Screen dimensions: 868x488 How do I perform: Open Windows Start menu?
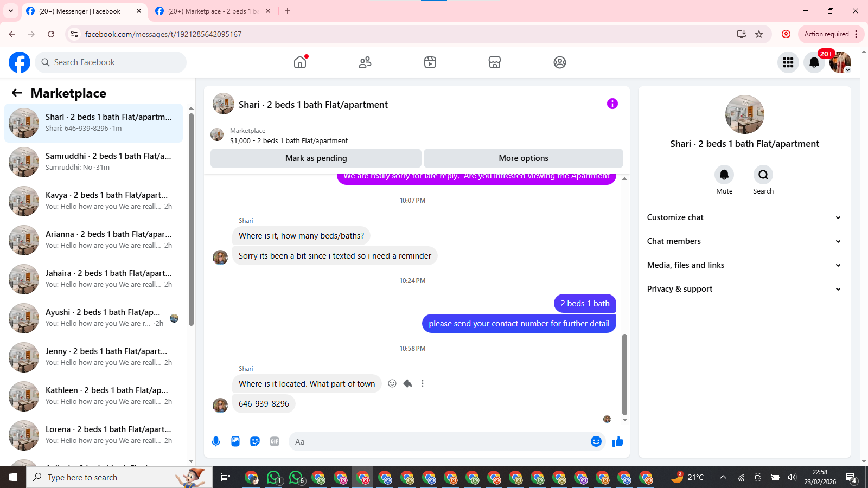[13, 477]
